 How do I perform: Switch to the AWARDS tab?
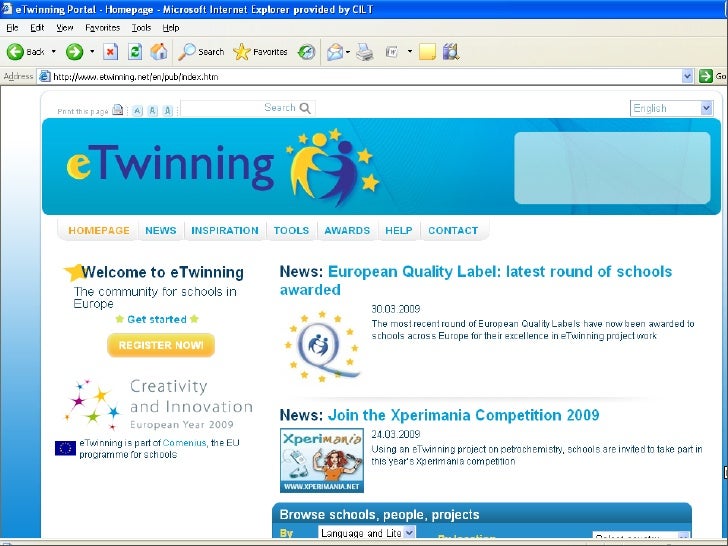347,231
